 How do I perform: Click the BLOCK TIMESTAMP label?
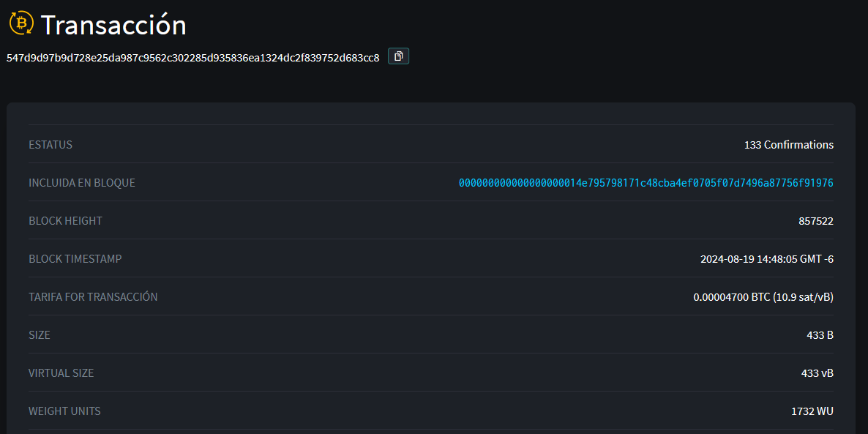[75, 258]
